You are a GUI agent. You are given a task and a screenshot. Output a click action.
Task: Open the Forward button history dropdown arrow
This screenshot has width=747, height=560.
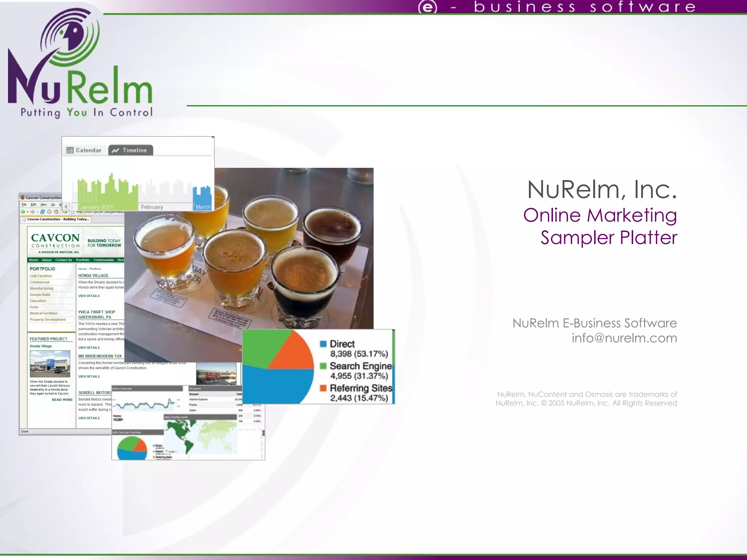pyautogui.click(x=37, y=212)
